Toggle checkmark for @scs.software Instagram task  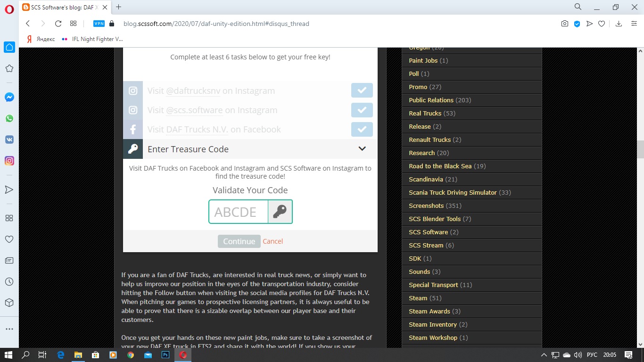[x=362, y=110]
